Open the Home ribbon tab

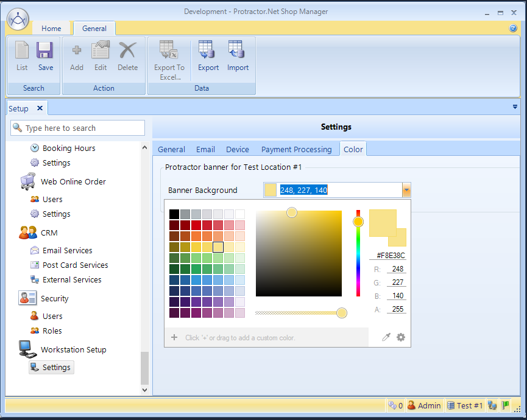click(x=51, y=28)
